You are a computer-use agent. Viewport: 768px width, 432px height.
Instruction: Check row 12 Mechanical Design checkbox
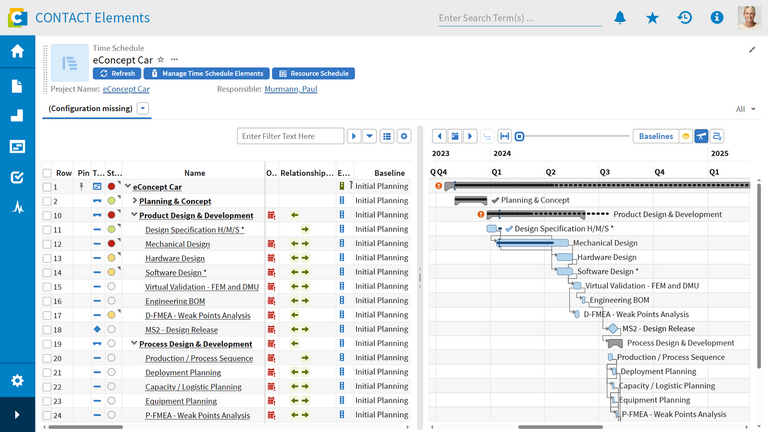pos(47,244)
